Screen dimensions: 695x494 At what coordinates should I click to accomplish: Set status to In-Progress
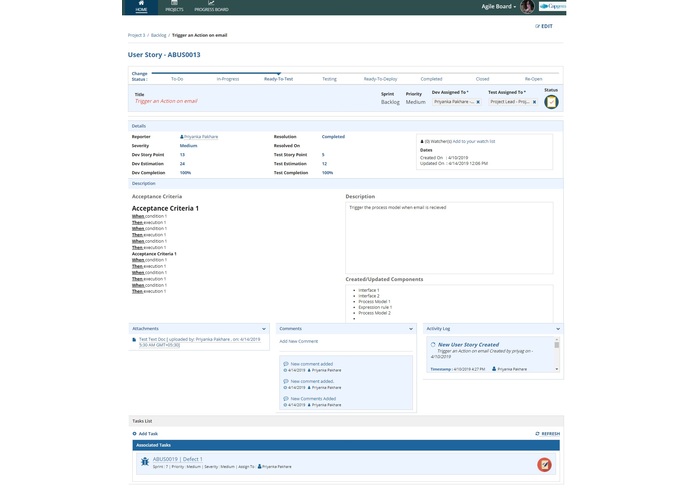point(228,79)
